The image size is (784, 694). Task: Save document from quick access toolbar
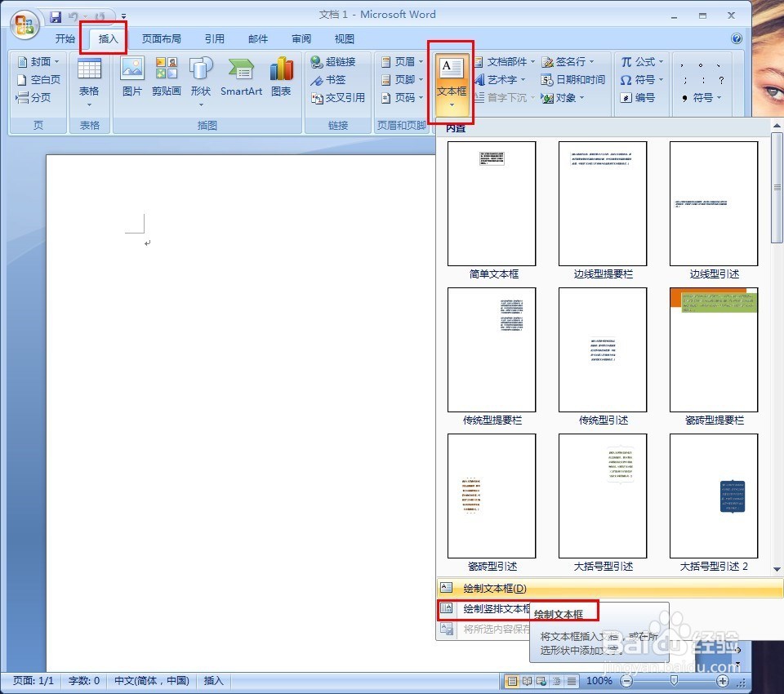55,17
